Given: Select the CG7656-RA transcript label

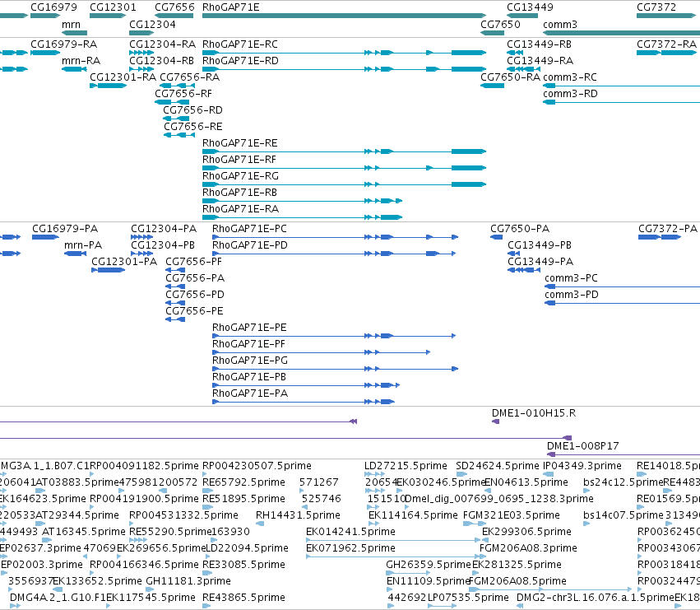Looking at the screenshot, I should click(x=190, y=77).
